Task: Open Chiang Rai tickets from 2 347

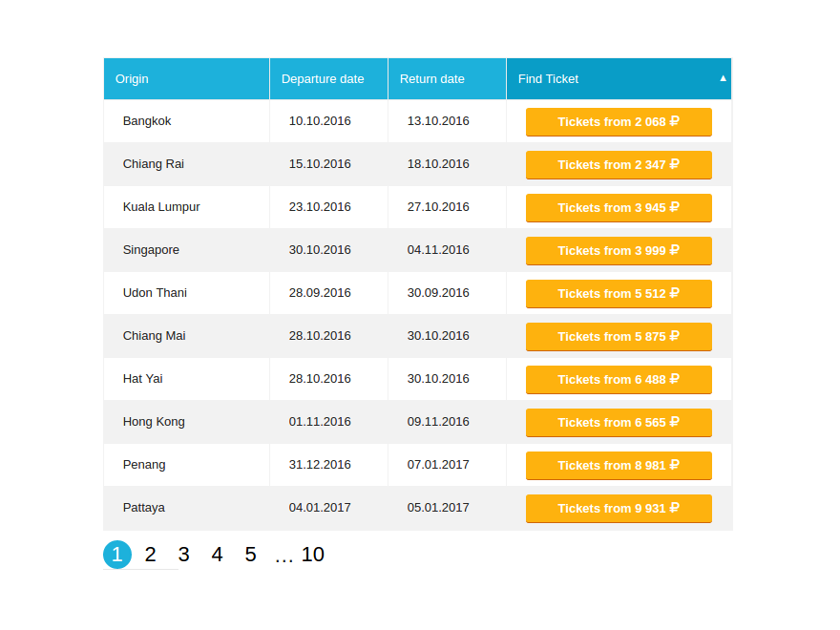Action: [619, 165]
